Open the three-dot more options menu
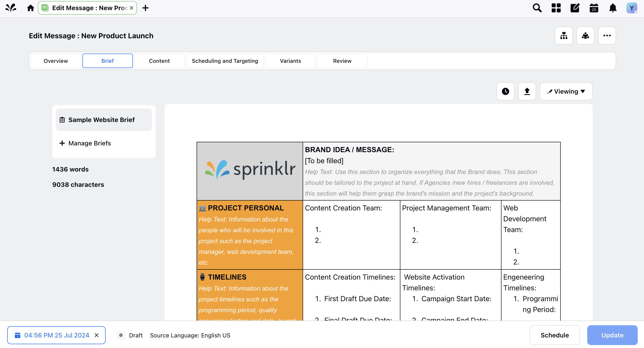The width and height of the screenshot is (644, 348). pyautogui.click(x=607, y=36)
